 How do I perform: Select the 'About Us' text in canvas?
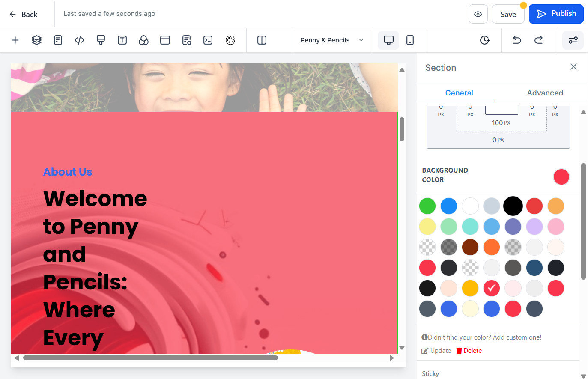tap(68, 172)
